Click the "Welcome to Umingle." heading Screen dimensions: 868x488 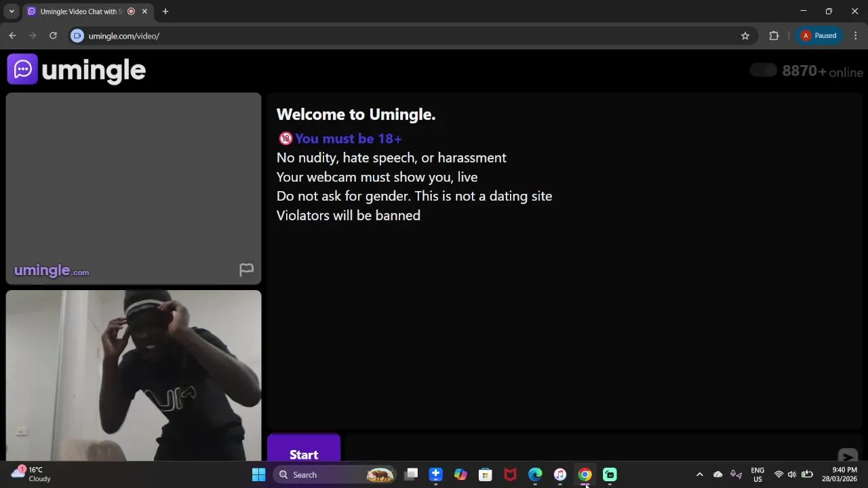356,114
